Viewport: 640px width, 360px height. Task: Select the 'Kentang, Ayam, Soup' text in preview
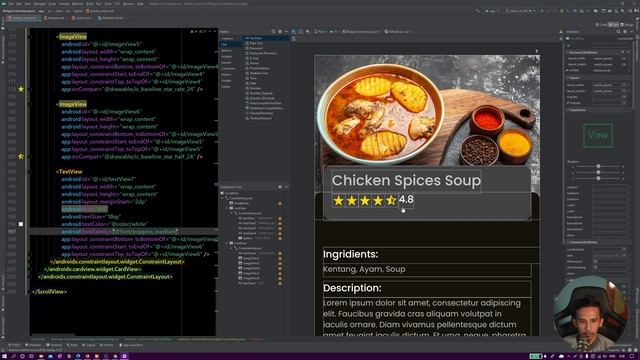pos(364,269)
